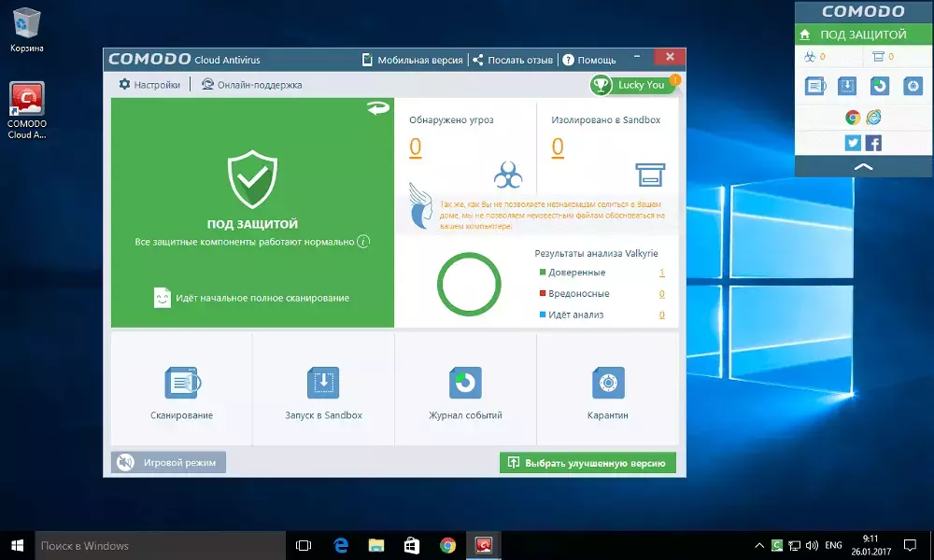This screenshot has height=560, width=934.
Task: Click the sandbox box icon under Изолировано в Sandbox
Action: pyautogui.click(x=650, y=175)
